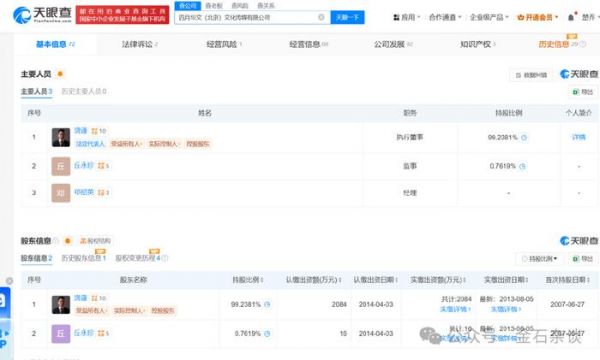Switch to the 知识产权 tab
The height and width of the screenshot is (360, 600).
point(478,44)
